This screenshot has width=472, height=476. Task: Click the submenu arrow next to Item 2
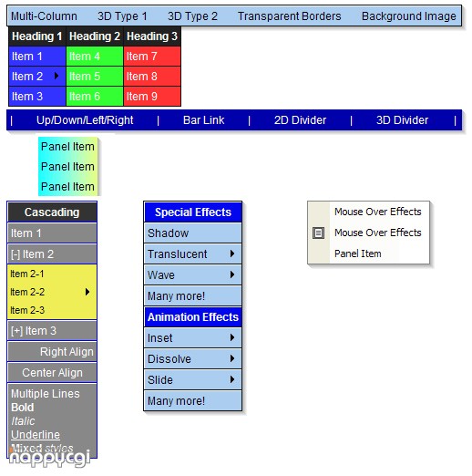coord(56,76)
